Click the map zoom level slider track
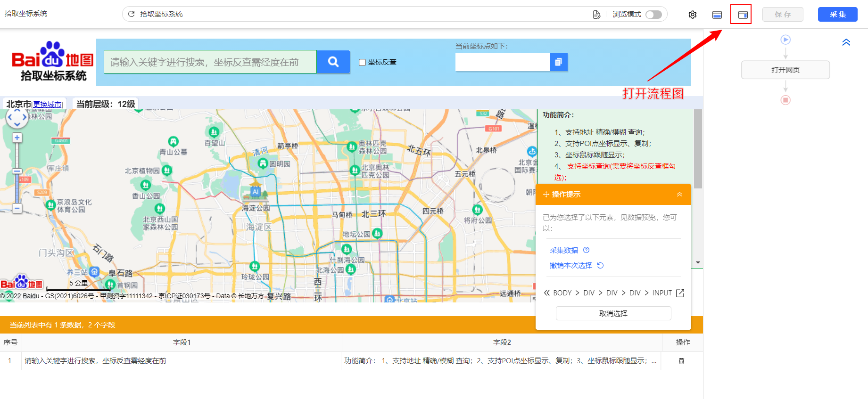This screenshot has height=399, width=868. click(17, 173)
